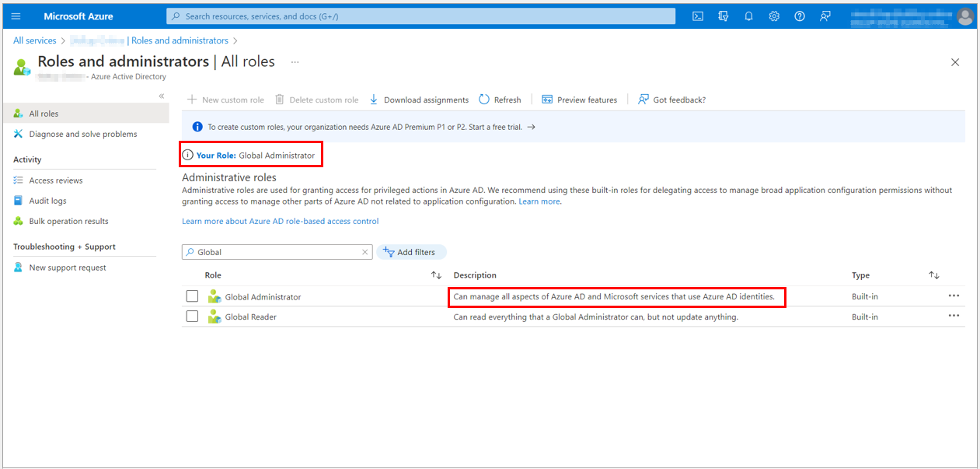
Task: Collapse the left navigation pane
Action: point(162,96)
